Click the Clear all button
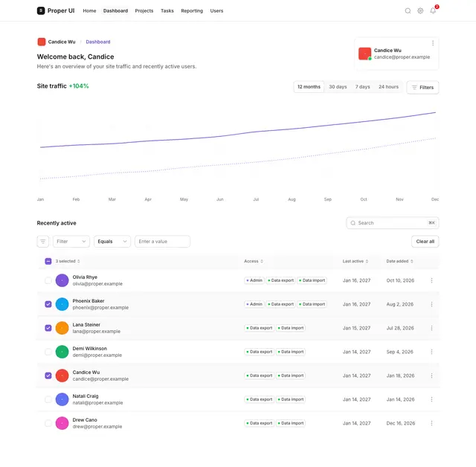The height and width of the screenshot is (467, 476). [x=425, y=242]
